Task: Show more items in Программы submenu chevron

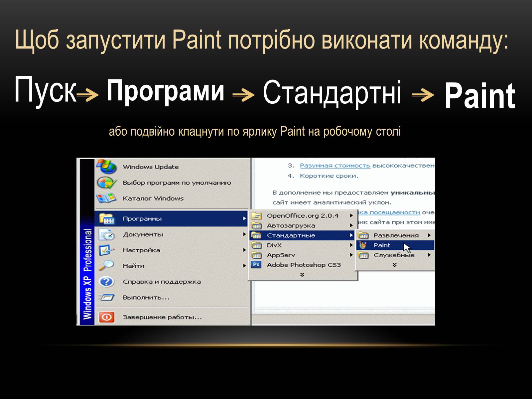Action: pos(302,275)
